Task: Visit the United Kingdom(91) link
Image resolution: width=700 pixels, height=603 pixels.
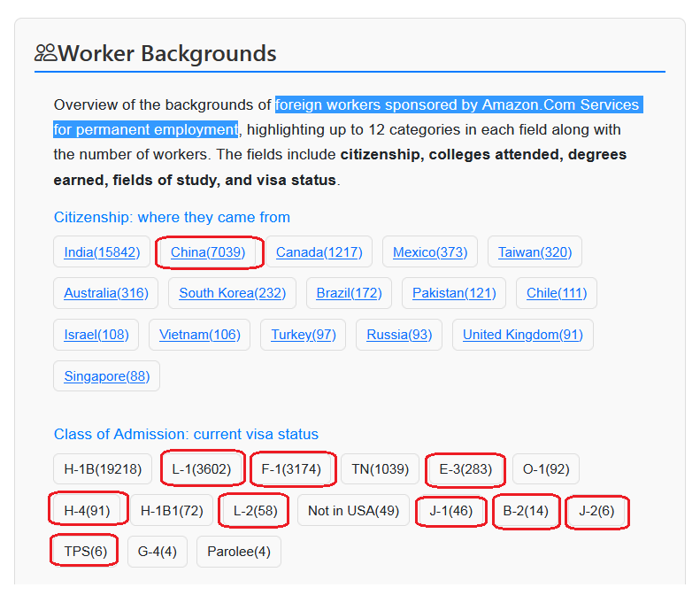Action: (x=523, y=335)
